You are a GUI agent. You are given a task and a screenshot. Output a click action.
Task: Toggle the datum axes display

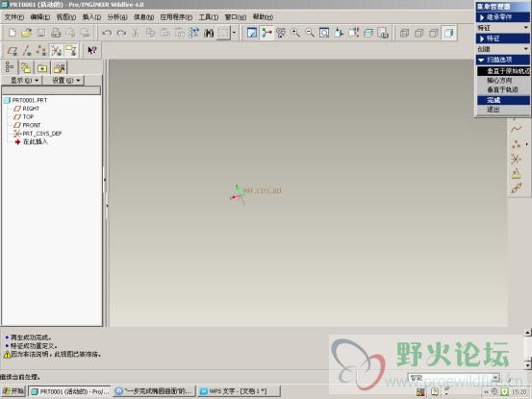(27, 51)
